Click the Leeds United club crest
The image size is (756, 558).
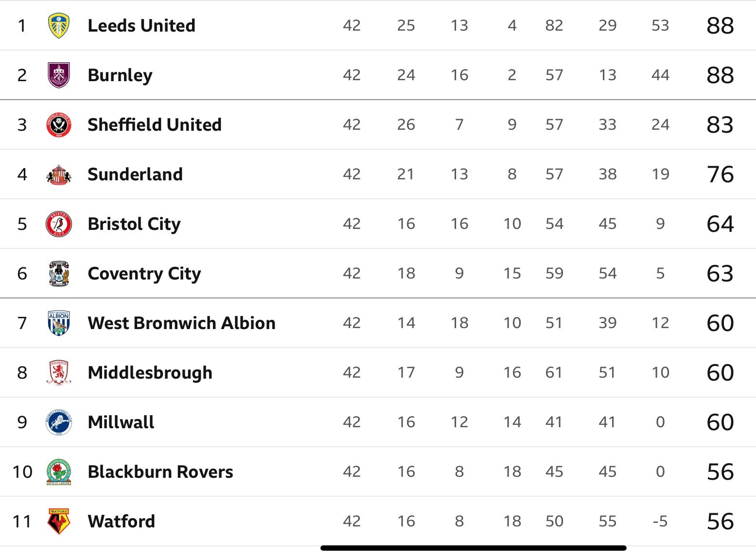[59, 26]
